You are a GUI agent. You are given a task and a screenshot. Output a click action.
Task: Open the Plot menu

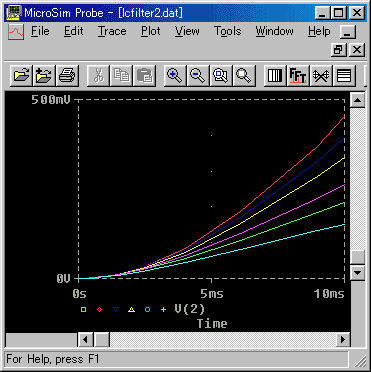click(151, 31)
